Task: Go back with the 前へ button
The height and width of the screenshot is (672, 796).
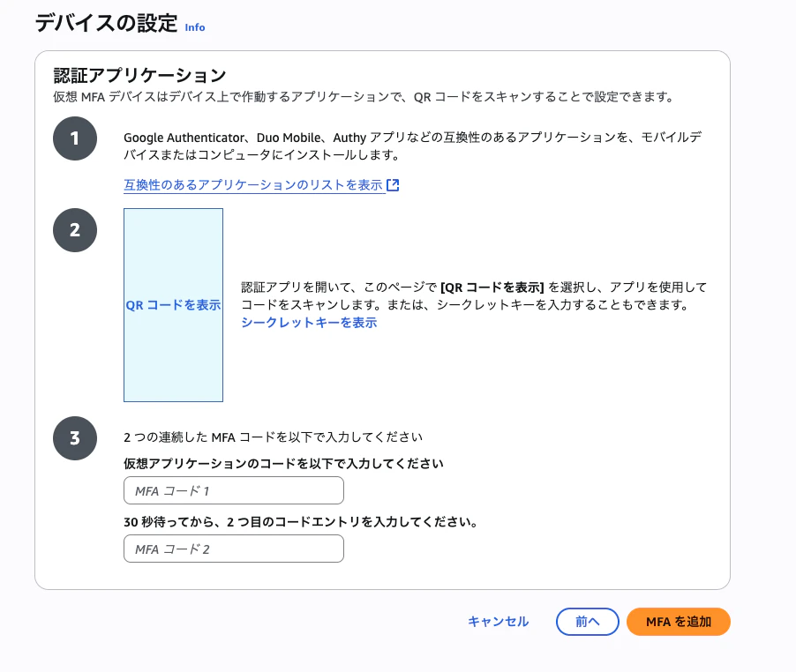Action: tap(588, 621)
